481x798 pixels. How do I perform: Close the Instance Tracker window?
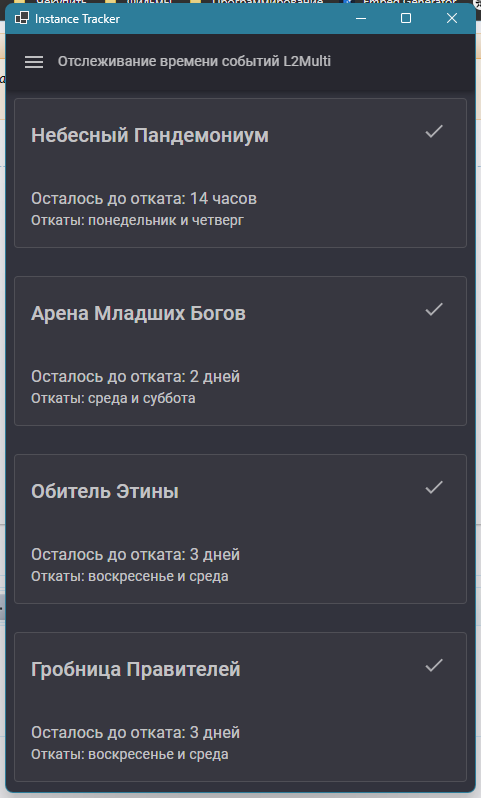(451, 18)
